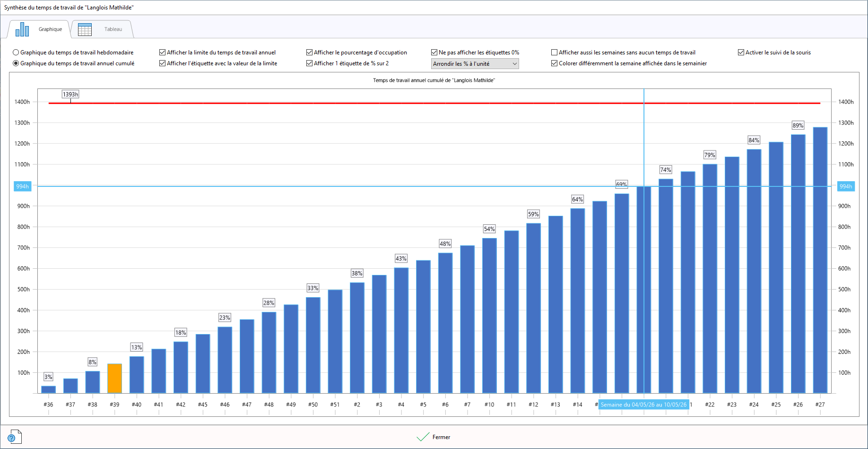Click the orange bar for week #39
This screenshot has height=449, width=868.
tap(114, 379)
